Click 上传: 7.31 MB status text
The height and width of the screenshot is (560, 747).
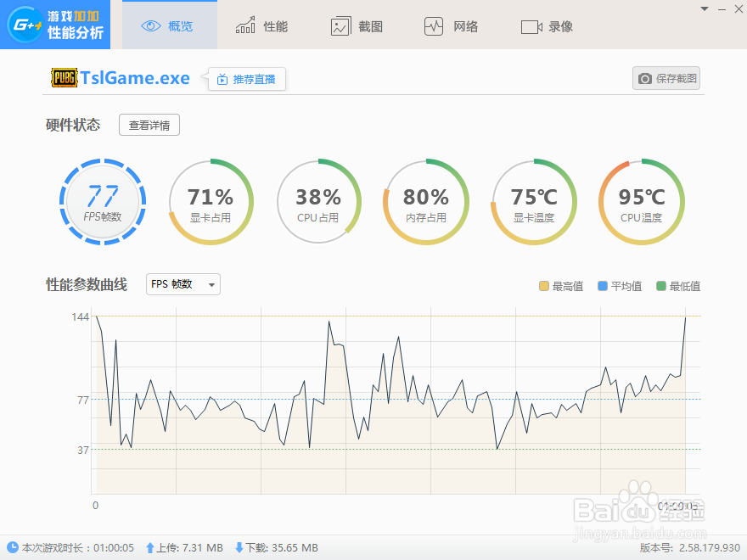tap(189, 548)
